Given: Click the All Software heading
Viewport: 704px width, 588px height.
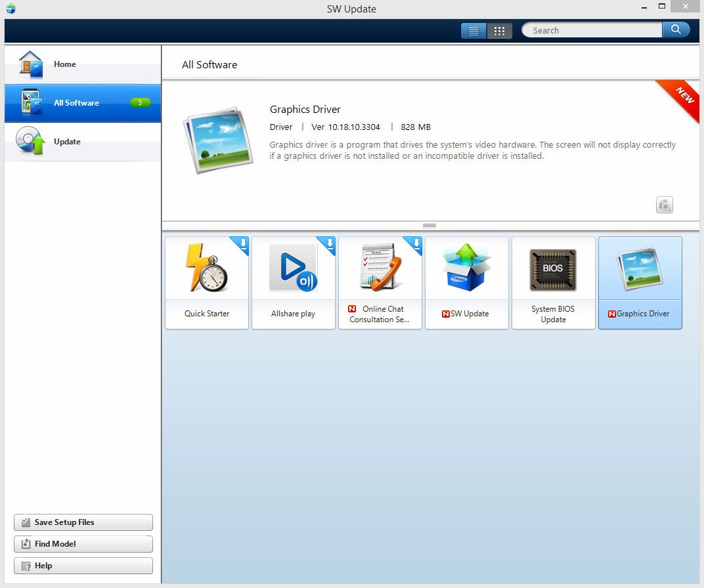Looking at the screenshot, I should point(209,64).
